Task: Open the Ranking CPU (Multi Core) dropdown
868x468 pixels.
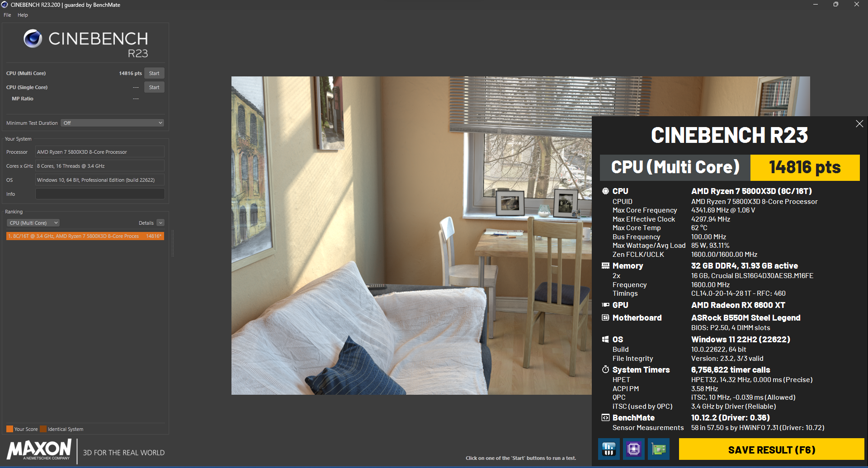Action: 33,222
